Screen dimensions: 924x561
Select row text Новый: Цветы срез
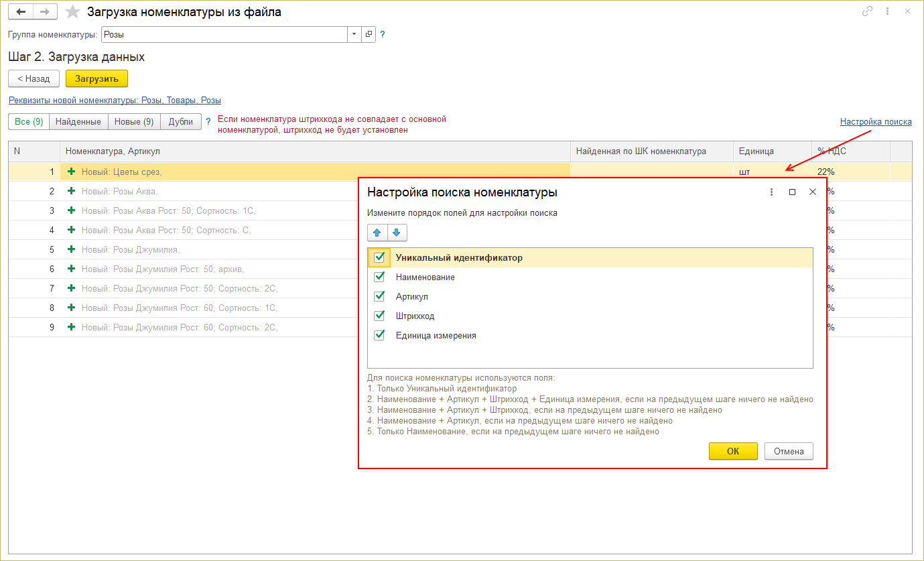pyautogui.click(x=122, y=172)
